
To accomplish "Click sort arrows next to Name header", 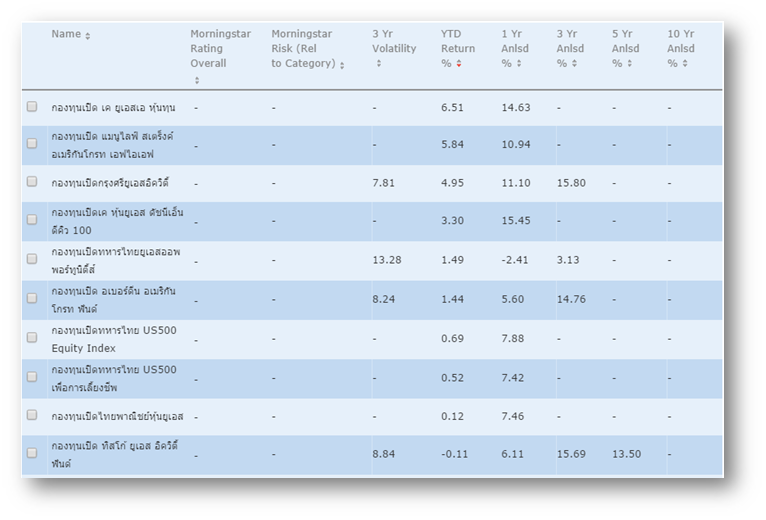I will [88, 36].
